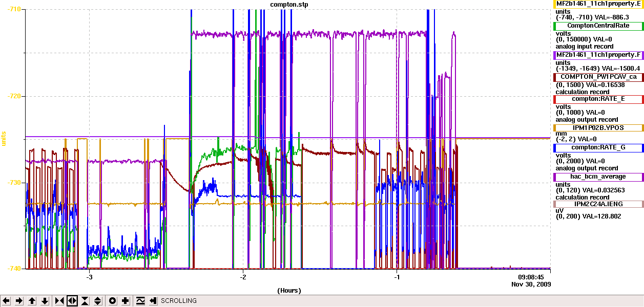Compress the vertical axis range
Screen dimensions: 644x307
(85, 301)
